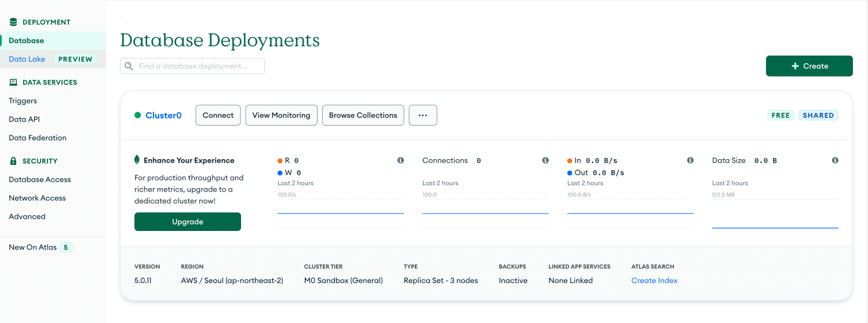Click the Connections label
Screen dimensions: 868x323
point(445,160)
